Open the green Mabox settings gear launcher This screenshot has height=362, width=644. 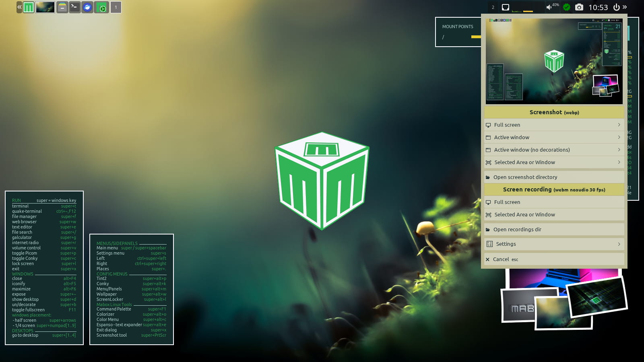point(102,7)
